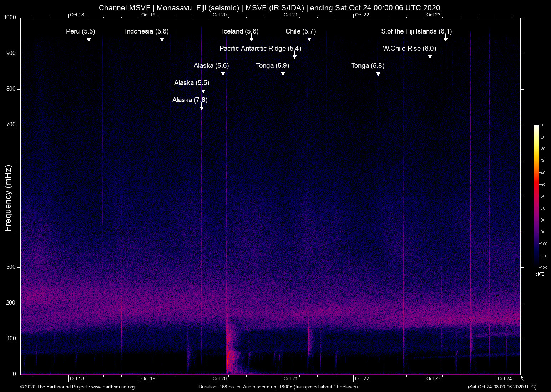Click the Duration=168 hours footer text
551x392 pixels.
click(x=279, y=387)
